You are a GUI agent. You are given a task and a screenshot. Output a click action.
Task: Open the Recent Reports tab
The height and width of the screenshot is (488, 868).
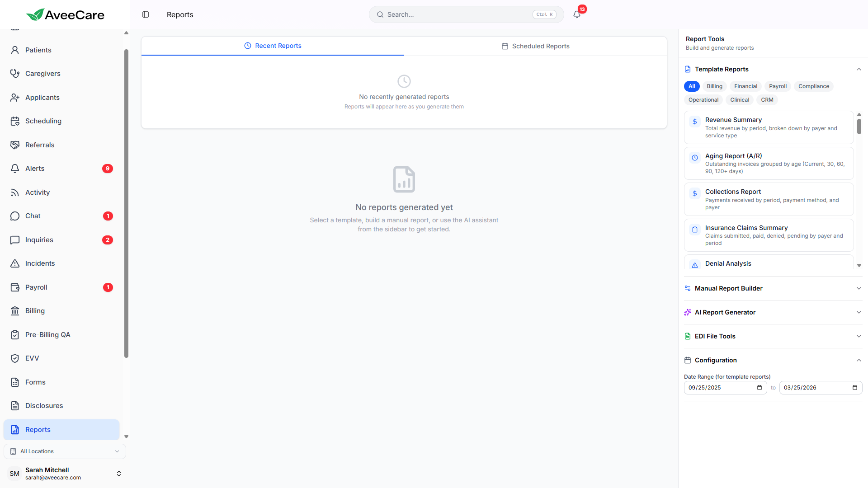click(x=273, y=46)
